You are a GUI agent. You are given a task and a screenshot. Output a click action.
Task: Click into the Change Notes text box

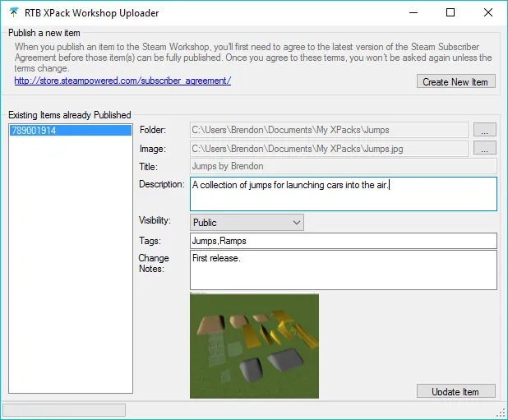point(344,270)
